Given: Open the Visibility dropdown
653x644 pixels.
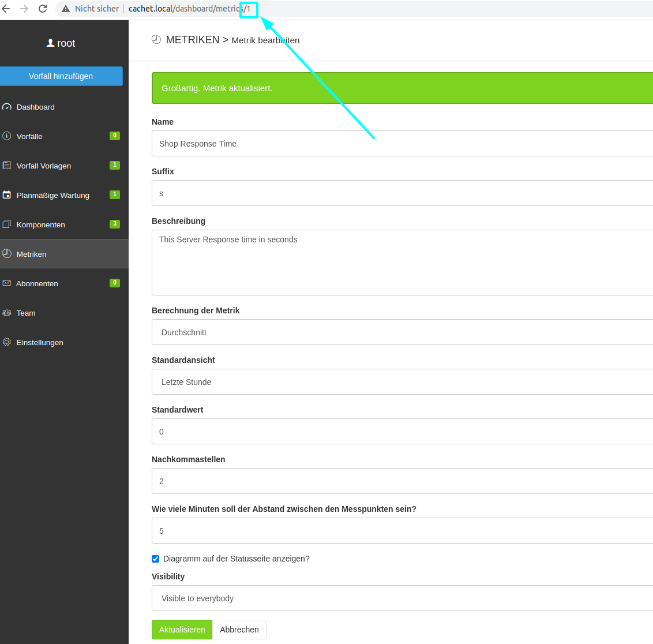Looking at the screenshot, I should (402, 598).
